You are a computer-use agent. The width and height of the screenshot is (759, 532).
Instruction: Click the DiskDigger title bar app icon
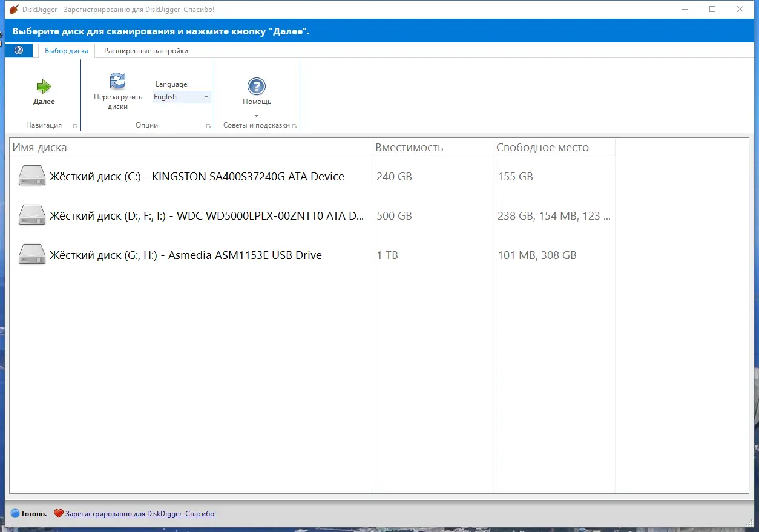click(x=14, y=9)
